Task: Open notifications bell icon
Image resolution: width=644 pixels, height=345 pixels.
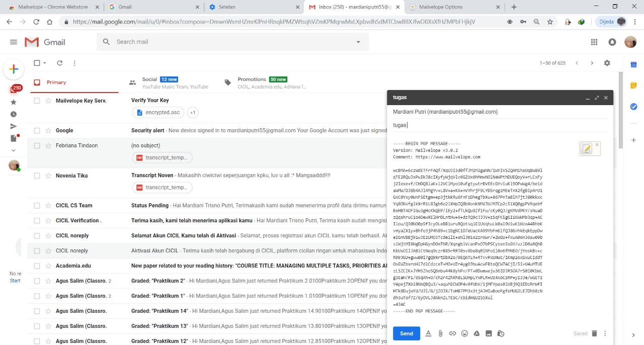Action: click(x=612, y=42)
